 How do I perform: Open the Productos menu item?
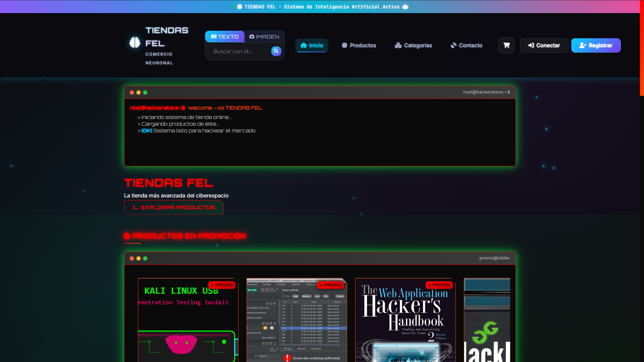click(x=359, y=45)
